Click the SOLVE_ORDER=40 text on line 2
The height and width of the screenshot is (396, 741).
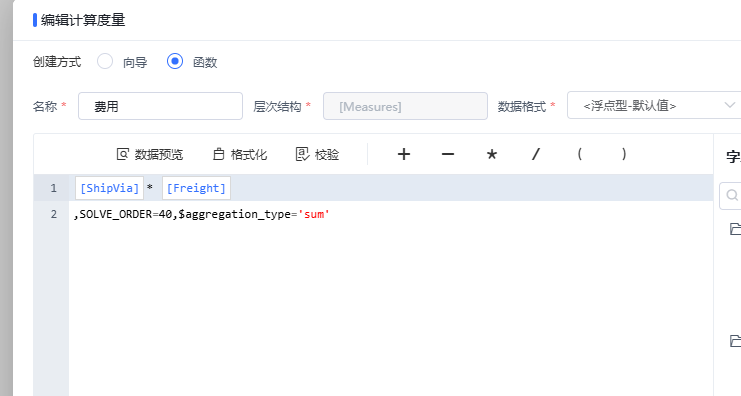[126, 214]
